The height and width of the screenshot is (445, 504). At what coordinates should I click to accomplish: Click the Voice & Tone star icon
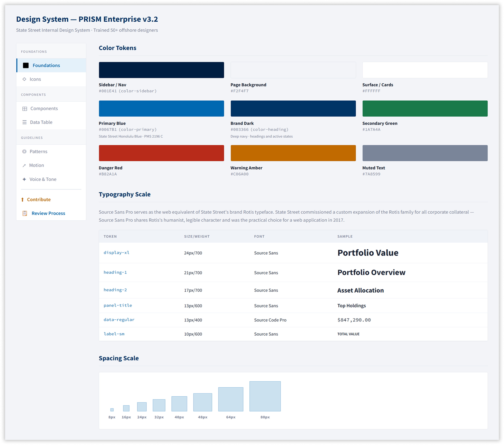[x=24, y=179]
